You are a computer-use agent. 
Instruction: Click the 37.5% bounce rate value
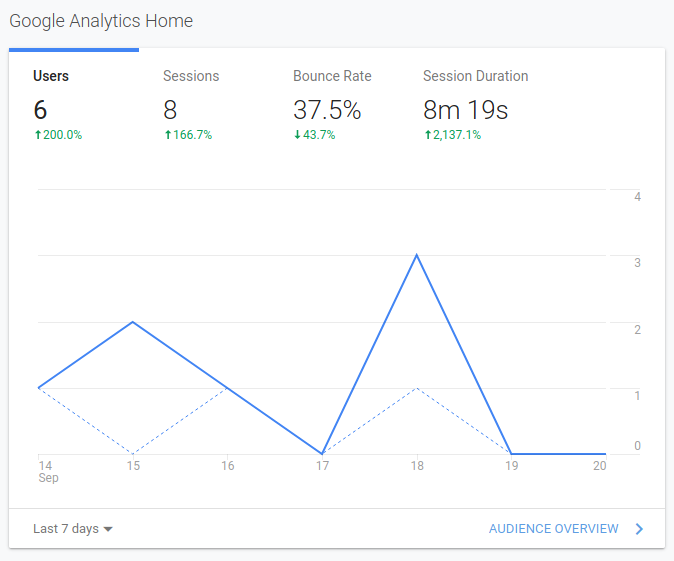tap(327, 110)
